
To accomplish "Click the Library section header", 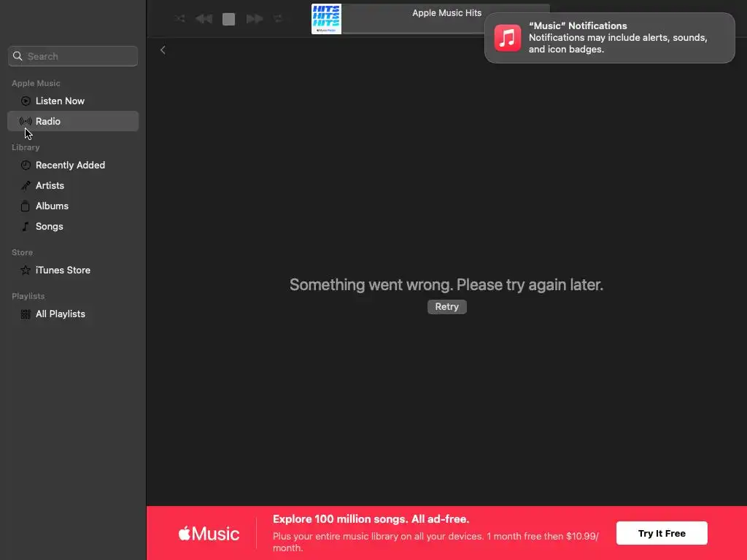I will [x=26, y=147].
